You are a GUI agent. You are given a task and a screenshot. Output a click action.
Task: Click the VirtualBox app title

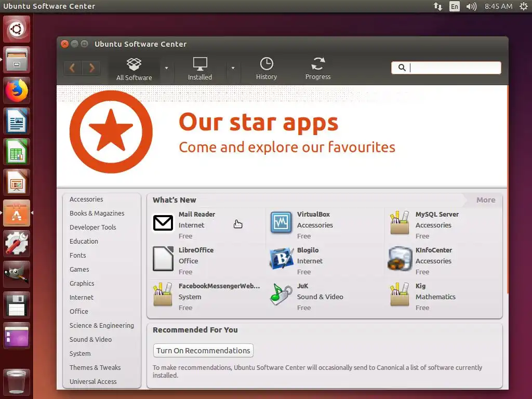point(313,214)
